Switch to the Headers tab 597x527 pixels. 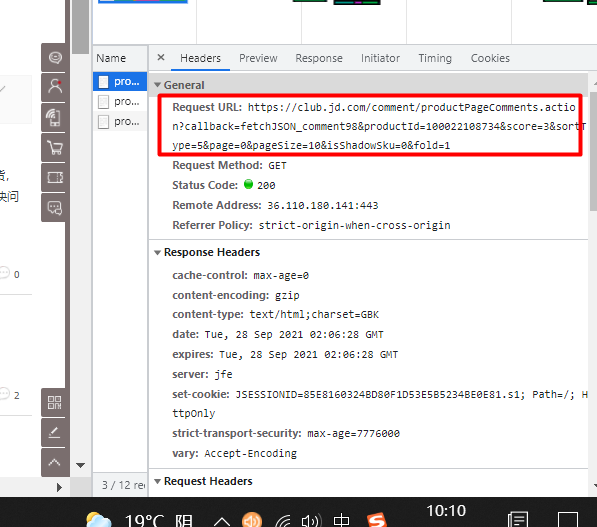pyautogui.click(x=200, y=58)
